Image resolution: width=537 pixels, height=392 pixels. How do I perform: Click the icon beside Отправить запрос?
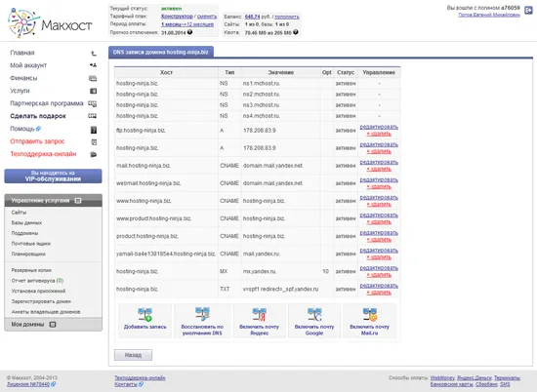(x=94, y=142)
